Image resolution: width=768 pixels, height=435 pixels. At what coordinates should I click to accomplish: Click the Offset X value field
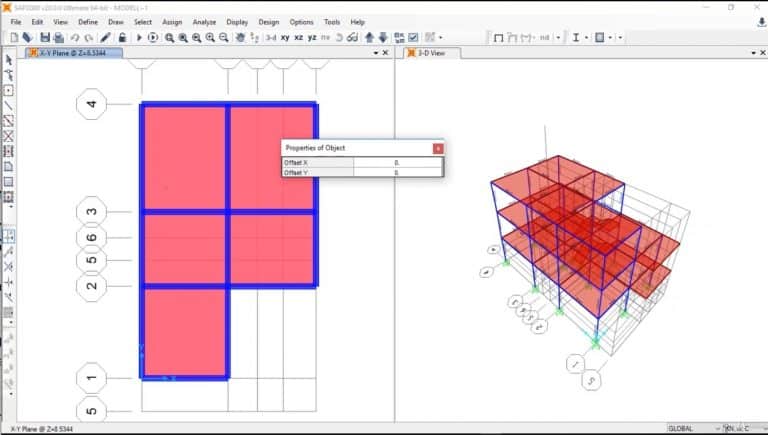[x=397, y=162]
